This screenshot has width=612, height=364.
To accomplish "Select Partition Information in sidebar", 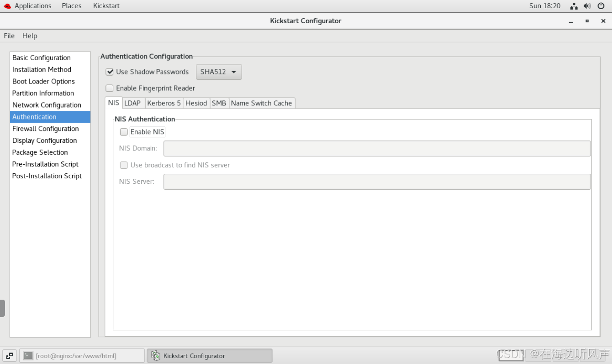I will point(50,93).
